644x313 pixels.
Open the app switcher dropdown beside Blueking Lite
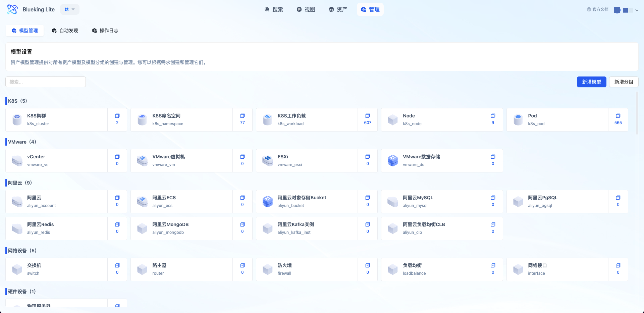coord(70,9)
